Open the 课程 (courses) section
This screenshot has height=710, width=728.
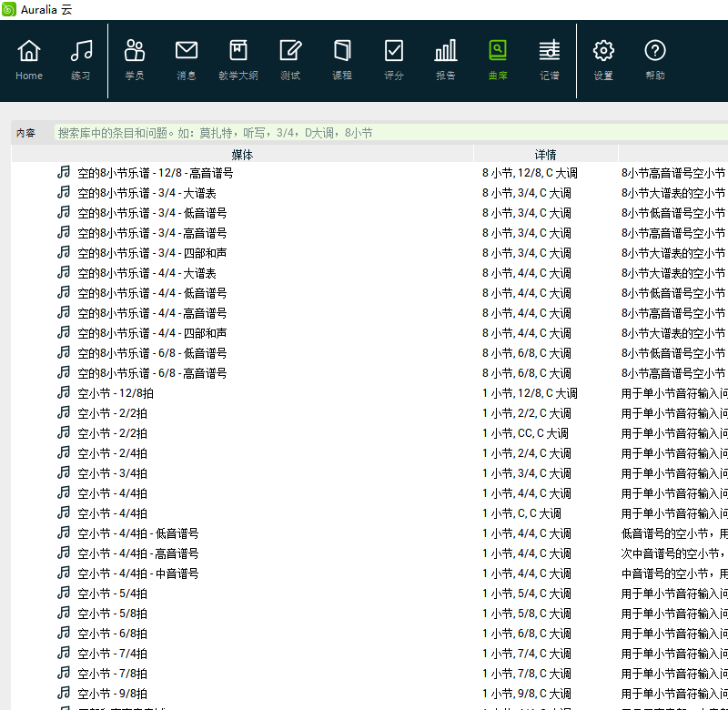pyautogui.click(x=342, y=60)
